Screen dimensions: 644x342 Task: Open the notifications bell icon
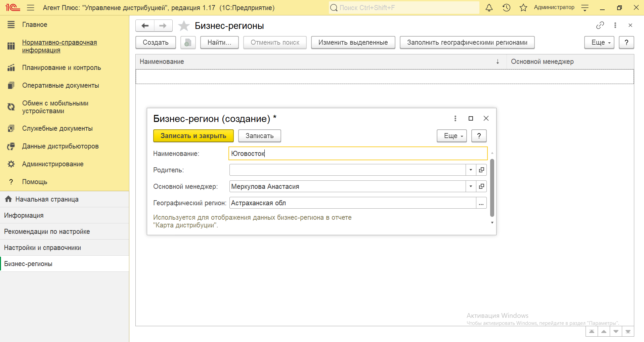(489, 8)
